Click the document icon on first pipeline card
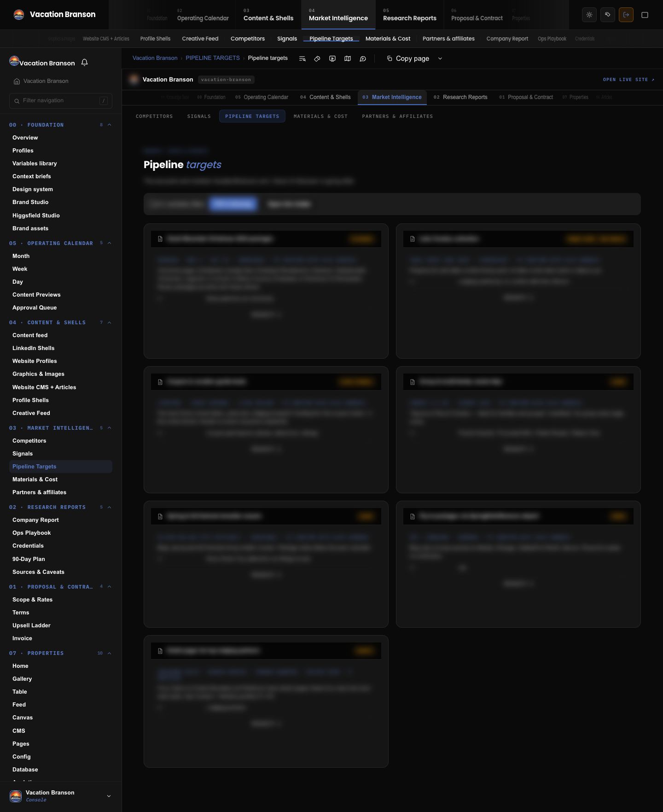The width and height of the screenshot is (663, 812). click(x=160, y=239)
